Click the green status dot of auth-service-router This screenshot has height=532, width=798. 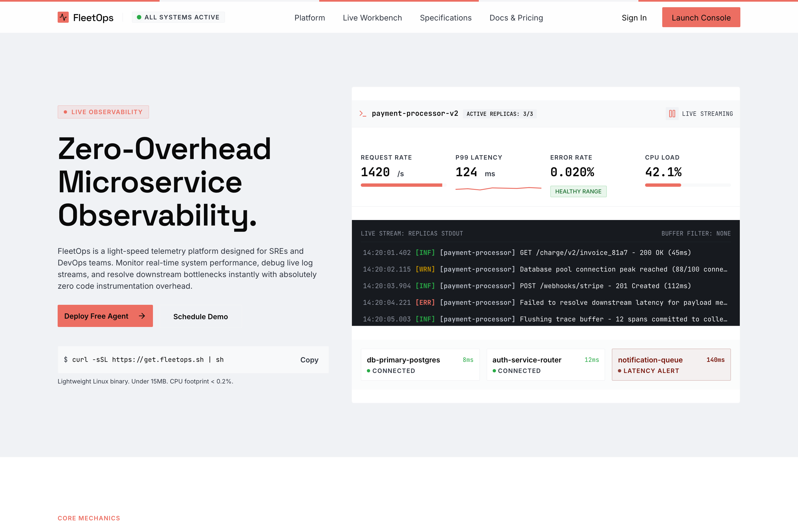494,371
